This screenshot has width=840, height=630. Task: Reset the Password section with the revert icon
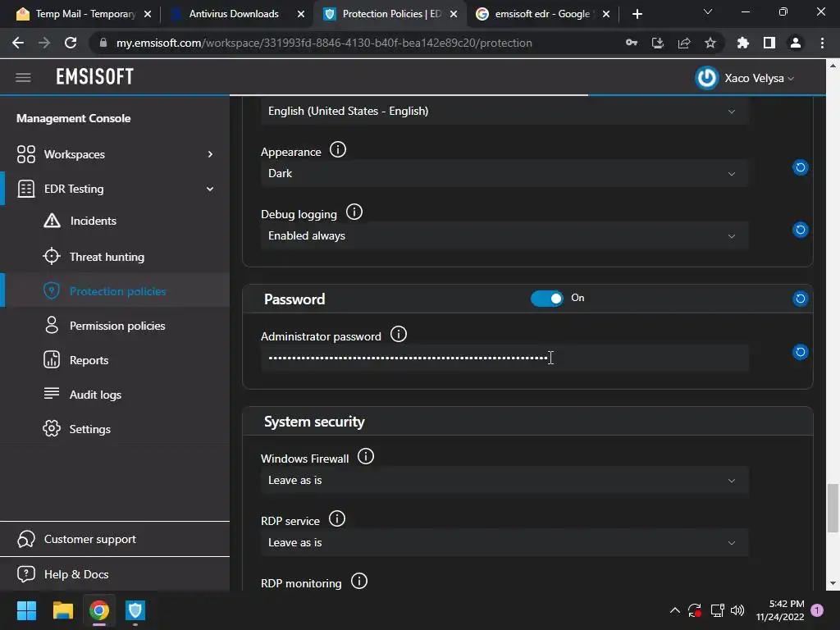point(801,299)
